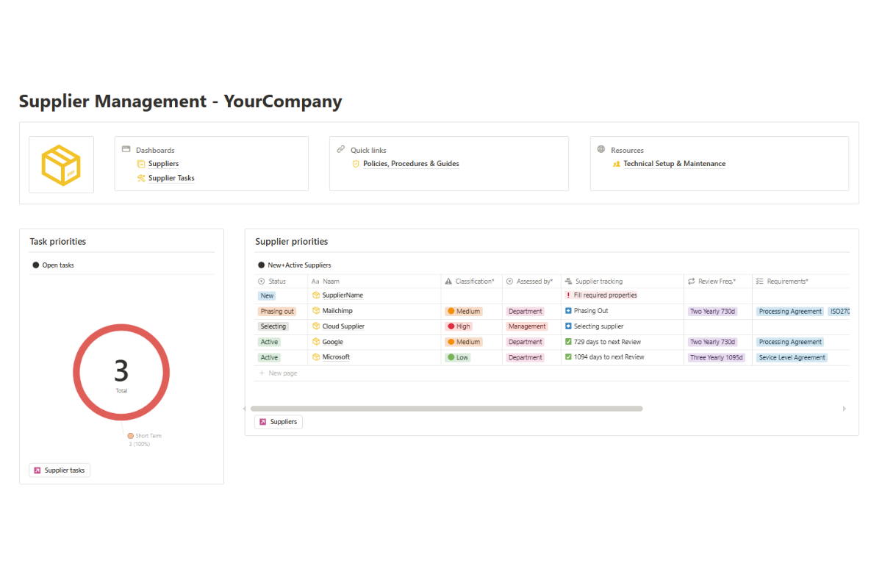Click the Suppliers page icon under Dashboards
Screen dimensions: 882x588
click(141, 164)
